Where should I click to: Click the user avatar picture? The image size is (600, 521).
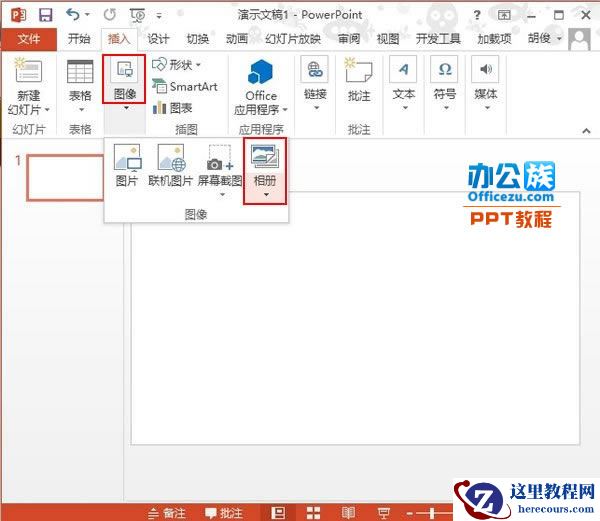(x=579, y=39)
